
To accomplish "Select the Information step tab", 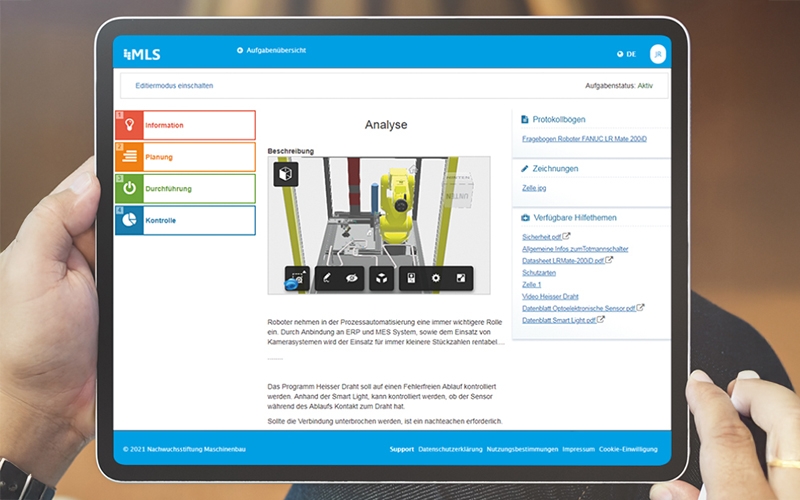I will point(185,125).
